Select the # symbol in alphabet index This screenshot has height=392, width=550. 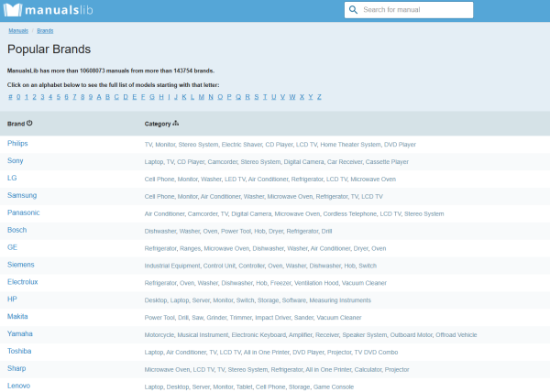pyautogui.click(x=10, y=97)
